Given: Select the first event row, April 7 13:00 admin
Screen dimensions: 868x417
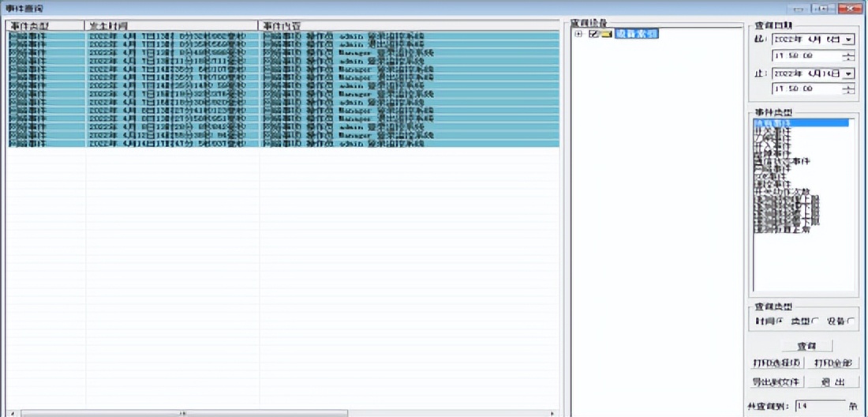Looking at the screenshot, I should coord(283,35).
